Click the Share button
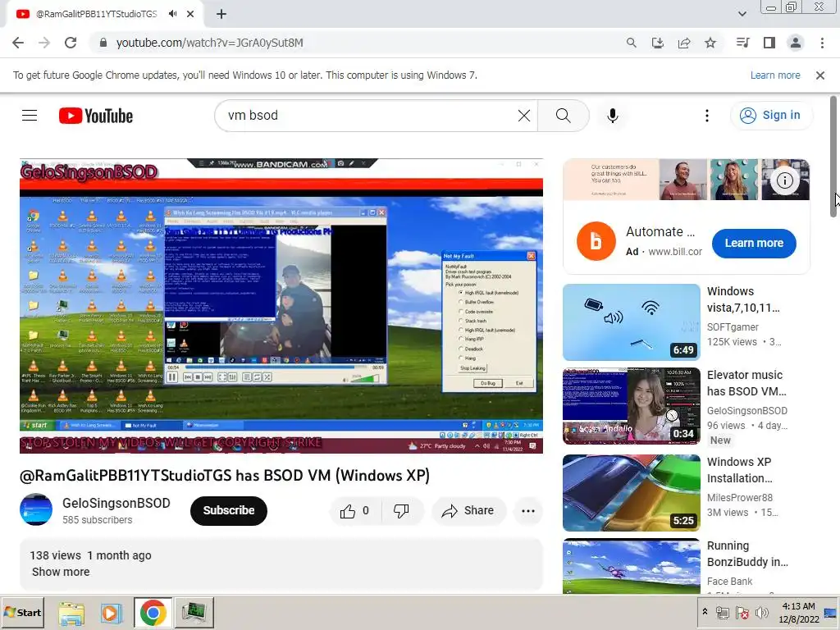Image resolution: width=840 pixels, height=630 pixels. [467, 511]
